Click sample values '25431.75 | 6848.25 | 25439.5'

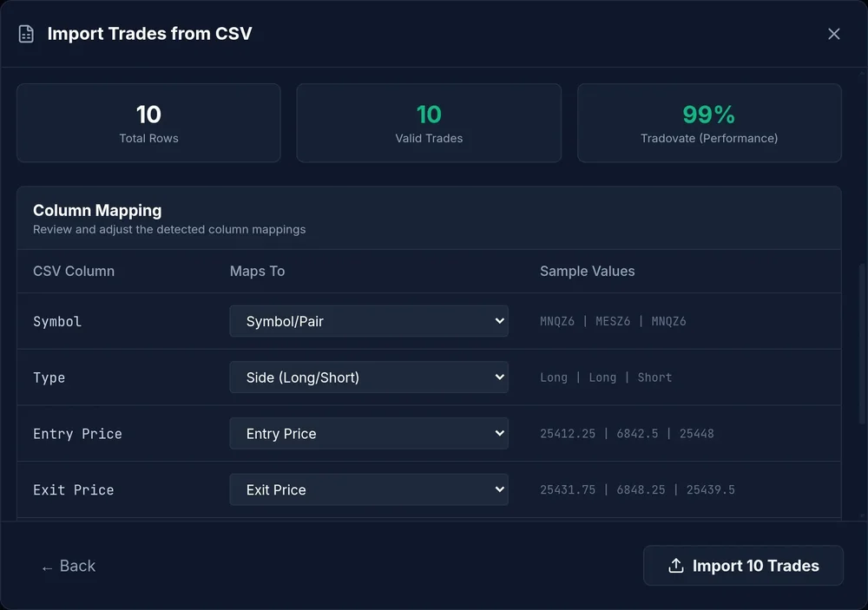tap(637, 490)
